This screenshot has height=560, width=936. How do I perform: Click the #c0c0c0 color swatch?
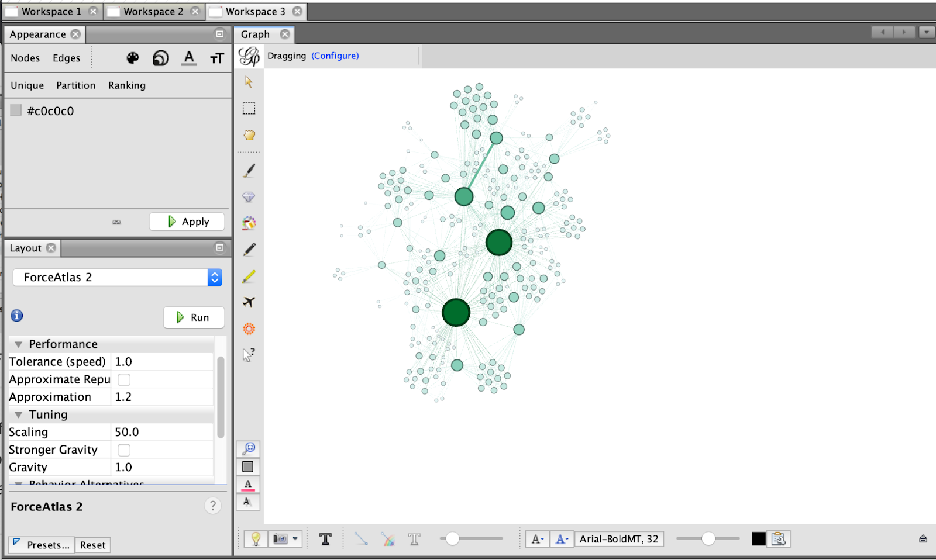pyautogui.click(x=16, y=110)
